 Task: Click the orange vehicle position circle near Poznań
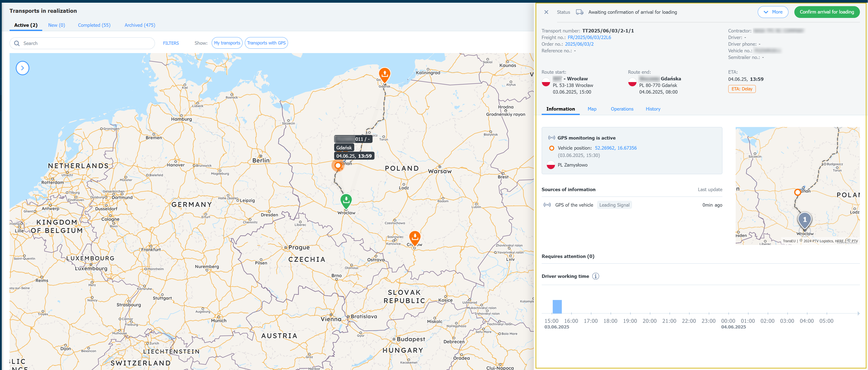coord(338,165)
